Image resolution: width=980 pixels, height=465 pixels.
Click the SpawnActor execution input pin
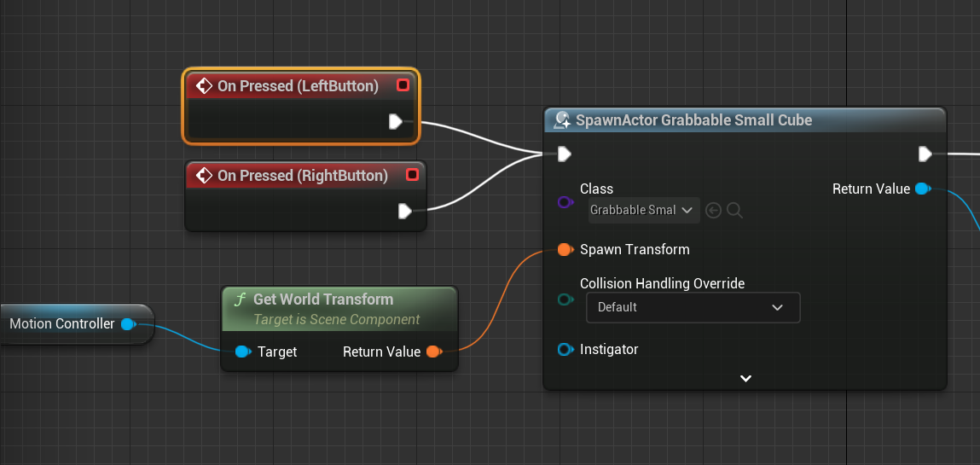coord(565,154)
